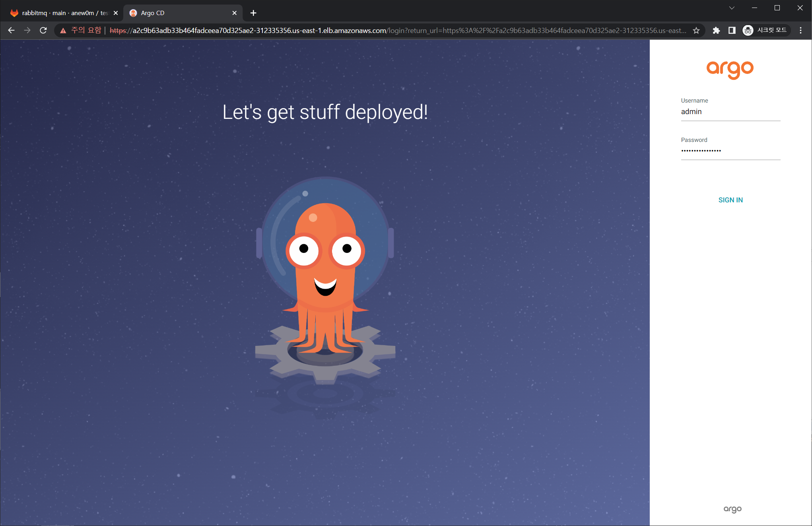812x526 pixels.
Task: Click the SIGN IN link
Action: [x=730, y=200]
